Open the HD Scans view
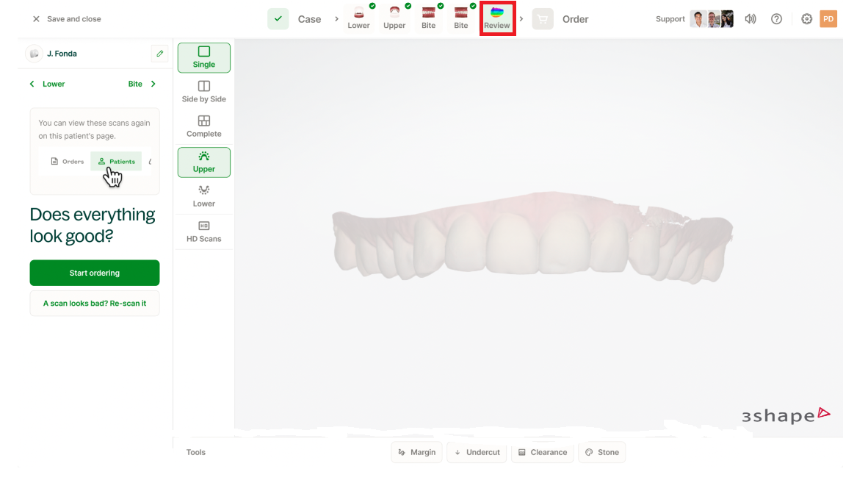 click(204, 232)
